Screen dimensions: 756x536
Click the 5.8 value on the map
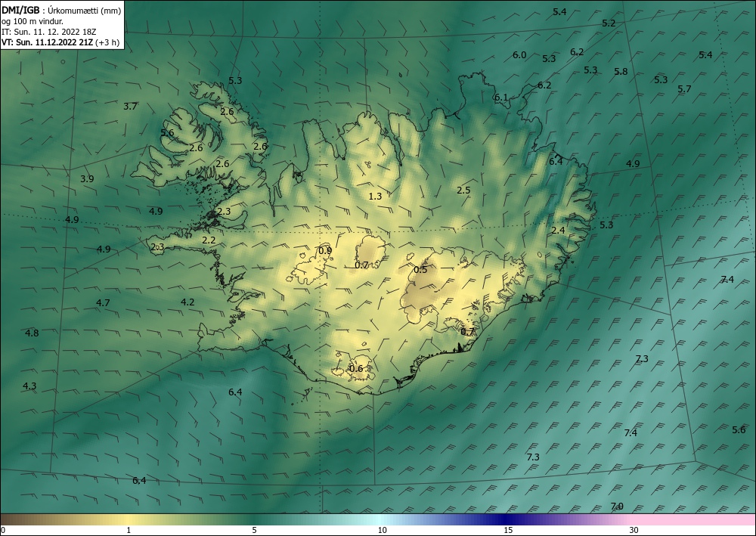[621, 72]
